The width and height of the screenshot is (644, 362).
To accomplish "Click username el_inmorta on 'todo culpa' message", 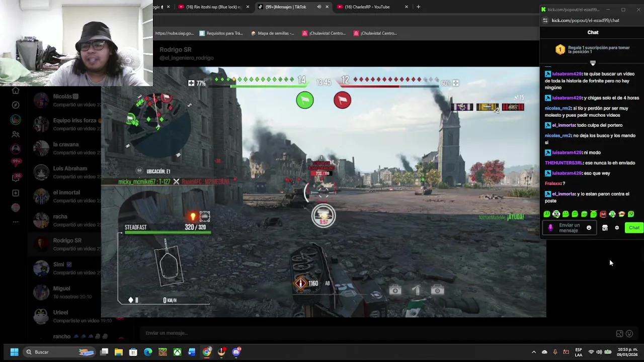I will click(563, 125).
